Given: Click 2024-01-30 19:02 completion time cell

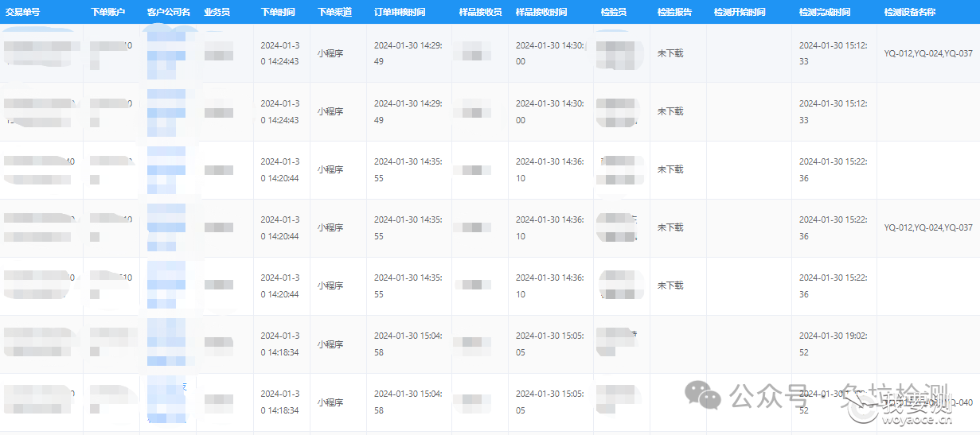Looking at the screenshot, I should tap(834, 344).
